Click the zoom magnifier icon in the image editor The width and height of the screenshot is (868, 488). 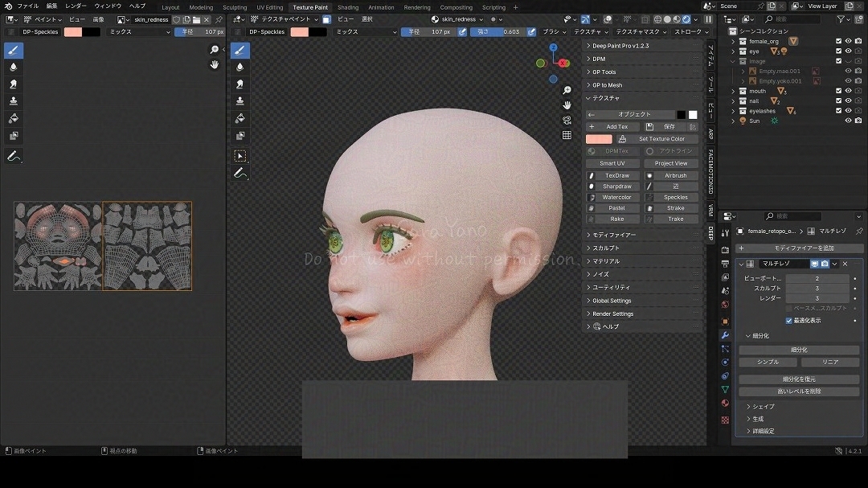pyautogui.click(x=215, y=50)
